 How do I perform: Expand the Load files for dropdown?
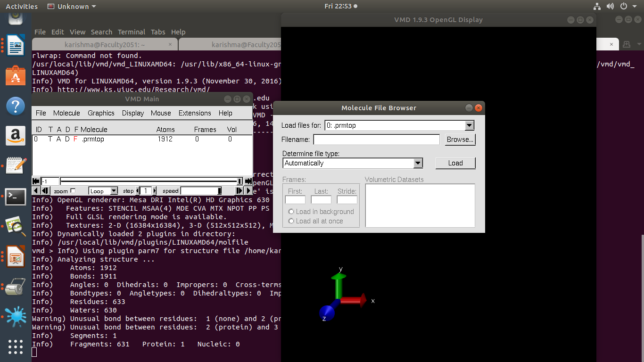tap(469, 125)
